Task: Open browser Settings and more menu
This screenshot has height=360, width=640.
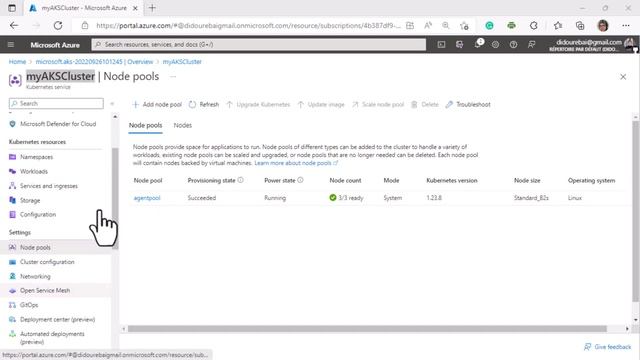Action: coord(626,25)
